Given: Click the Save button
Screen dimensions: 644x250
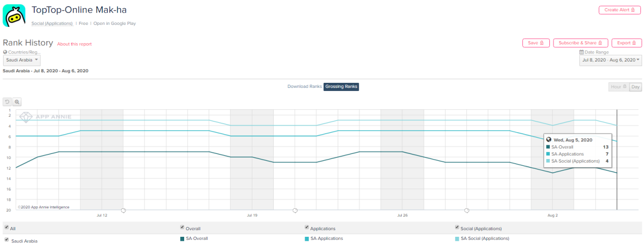Looking at the screenshot, I should click(536, 43).
